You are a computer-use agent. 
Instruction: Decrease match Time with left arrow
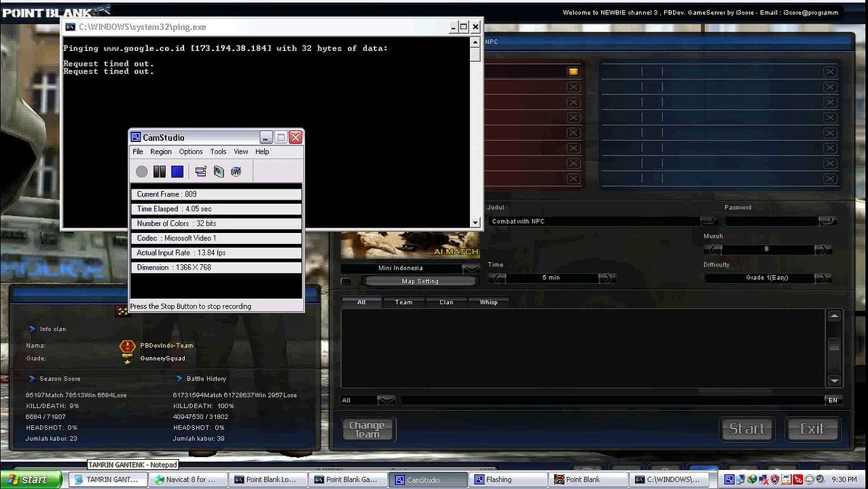point(497,278)
